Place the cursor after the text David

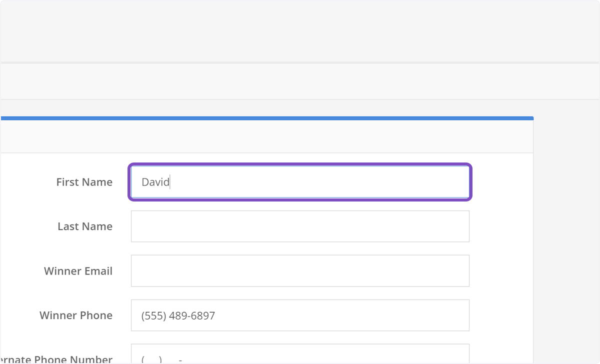pyautogui.click(x=170, y=182)
